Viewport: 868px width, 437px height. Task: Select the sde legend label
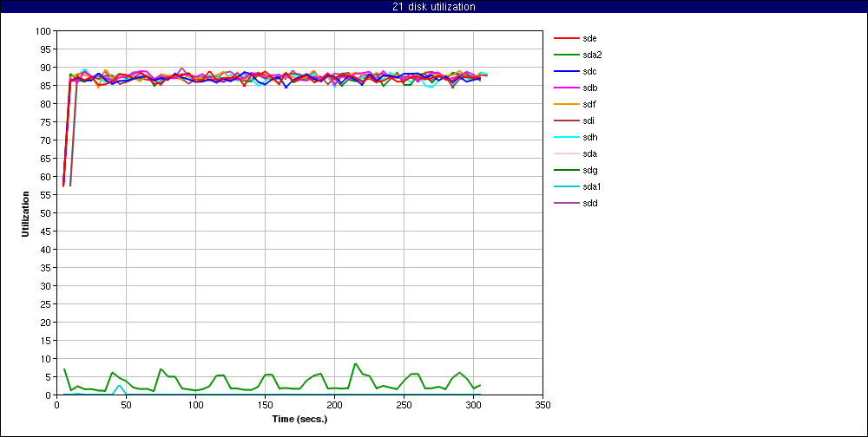(x=589, y=38)
